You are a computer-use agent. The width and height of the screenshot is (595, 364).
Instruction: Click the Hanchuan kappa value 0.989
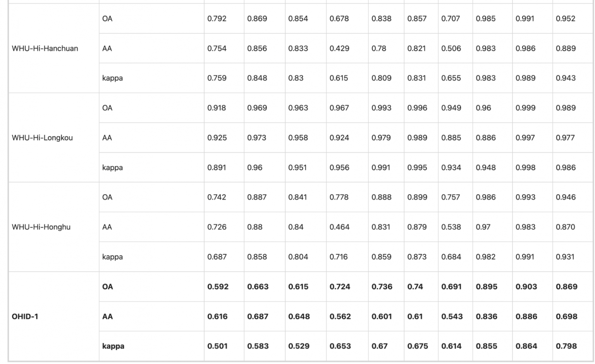coord(525,78)
